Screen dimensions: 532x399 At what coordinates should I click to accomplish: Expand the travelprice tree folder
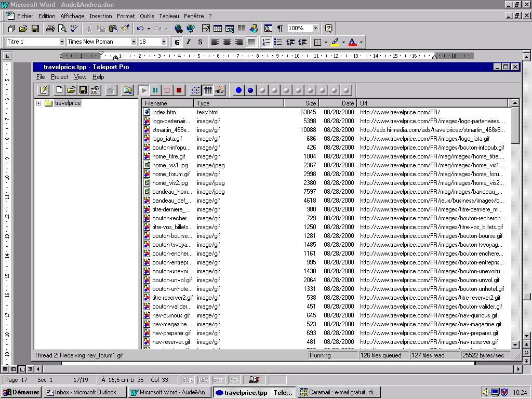(38, 103)
